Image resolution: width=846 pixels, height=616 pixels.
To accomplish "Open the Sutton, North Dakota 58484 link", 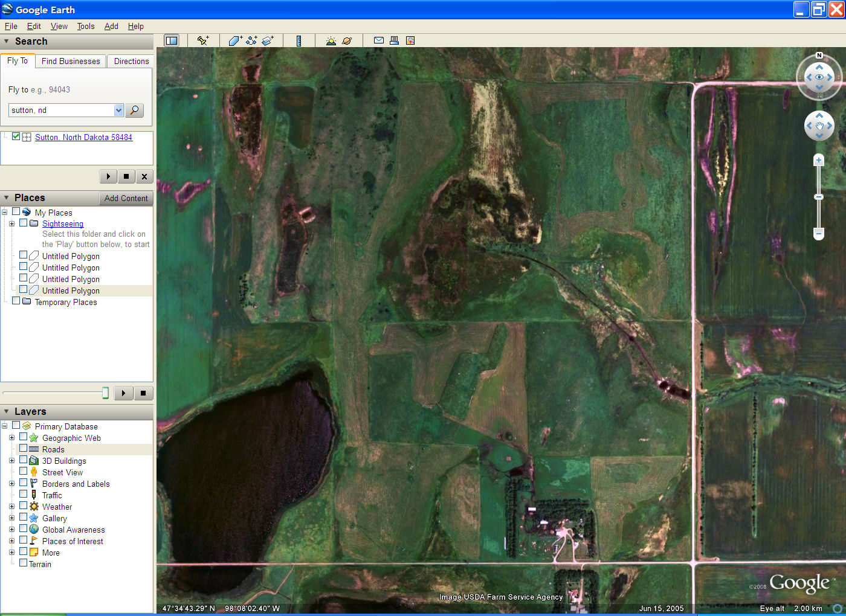I will tap(83, 137).
